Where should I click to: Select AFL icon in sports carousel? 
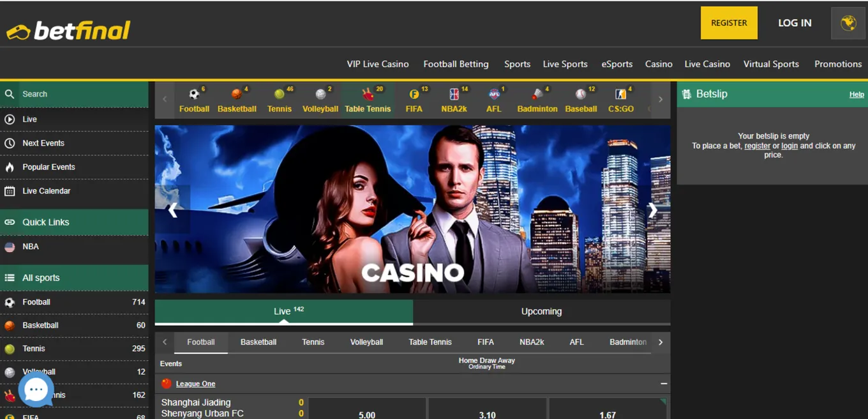pos(494,95)
